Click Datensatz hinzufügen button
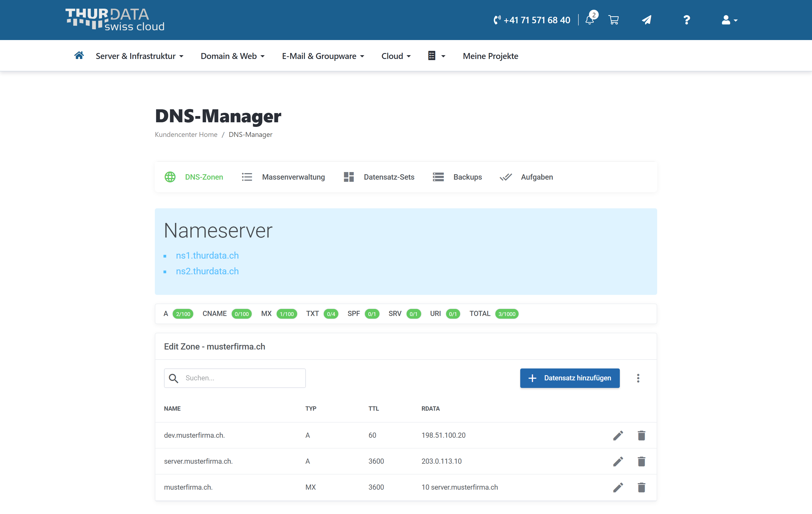Screen dimensions: 812x514 coord(569,378)
